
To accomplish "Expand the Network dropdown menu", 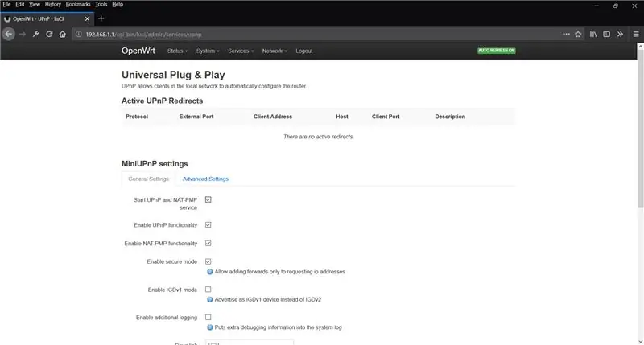I will (275, 51).
